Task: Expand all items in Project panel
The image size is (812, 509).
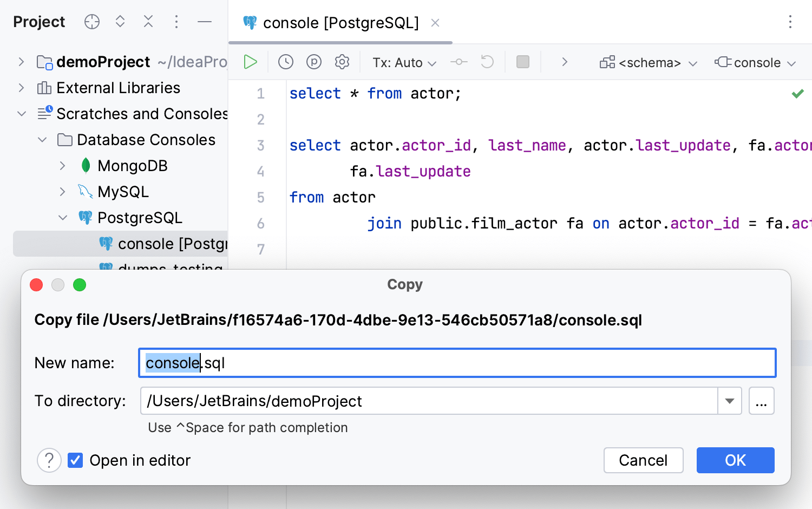Action: tap(120, 22)
